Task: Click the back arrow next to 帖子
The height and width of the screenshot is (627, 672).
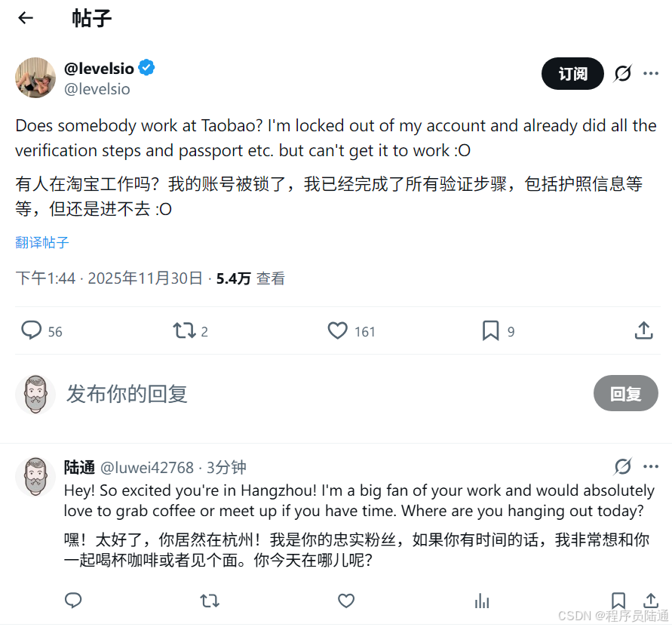Action: [x=25, y=17]
